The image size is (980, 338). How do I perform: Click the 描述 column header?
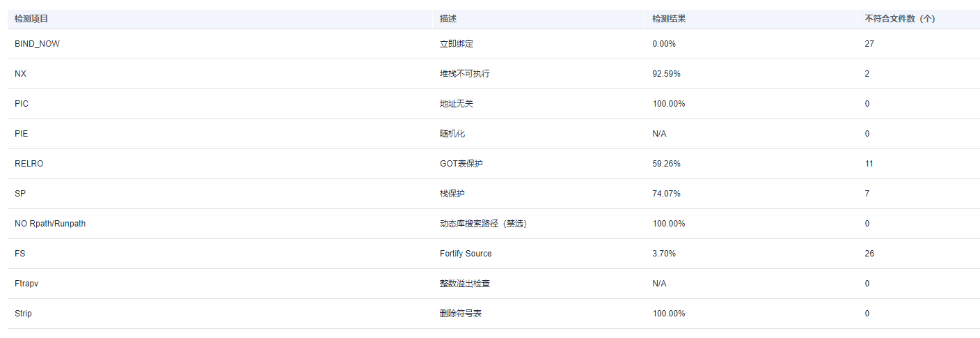click(x=448, y=19)
